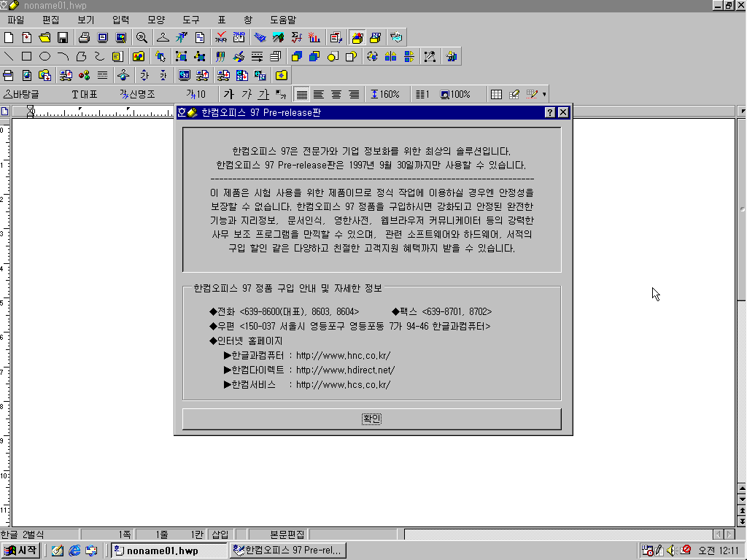Open the hanger style icon

click(163, 38)
